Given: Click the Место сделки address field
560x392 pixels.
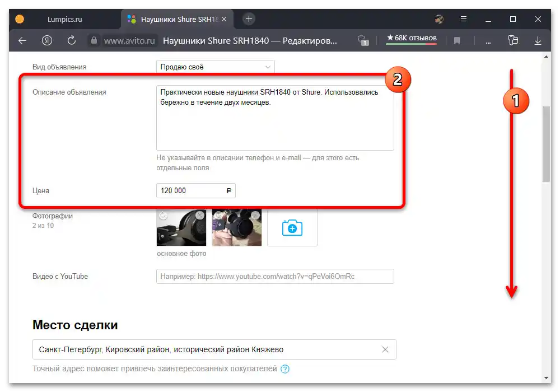Looking at the screenshot, I should click(x=214, y=349).
